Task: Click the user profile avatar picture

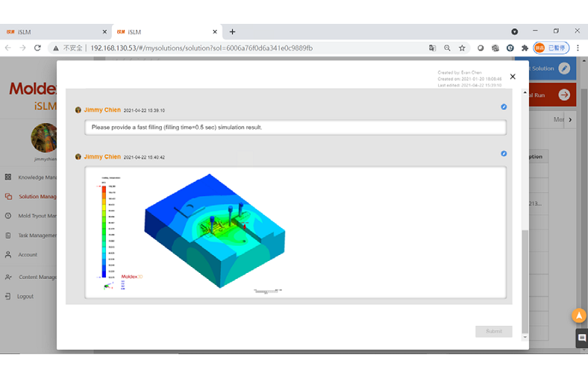Action: pos(44,138)
